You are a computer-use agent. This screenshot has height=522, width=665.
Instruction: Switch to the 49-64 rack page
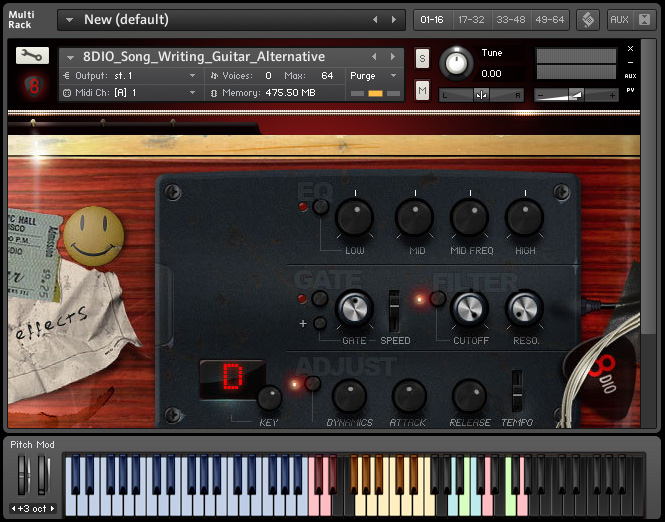(x=550, y=20)
